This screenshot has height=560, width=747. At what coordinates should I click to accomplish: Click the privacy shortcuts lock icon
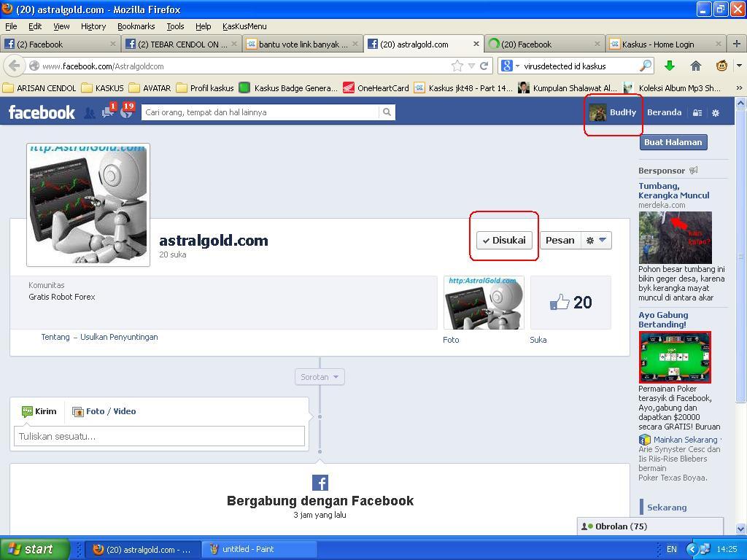pyautogui.click(x=697, y=114)
